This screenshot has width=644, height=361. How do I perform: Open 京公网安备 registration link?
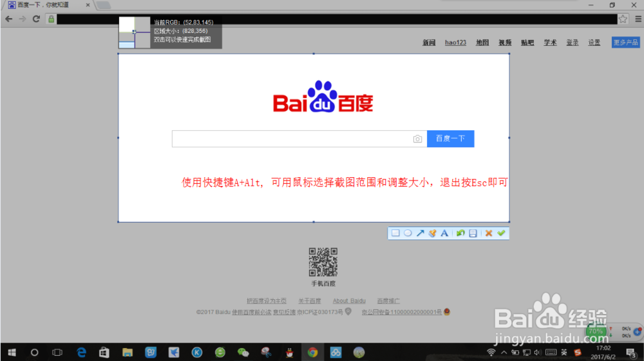[402, 312]
